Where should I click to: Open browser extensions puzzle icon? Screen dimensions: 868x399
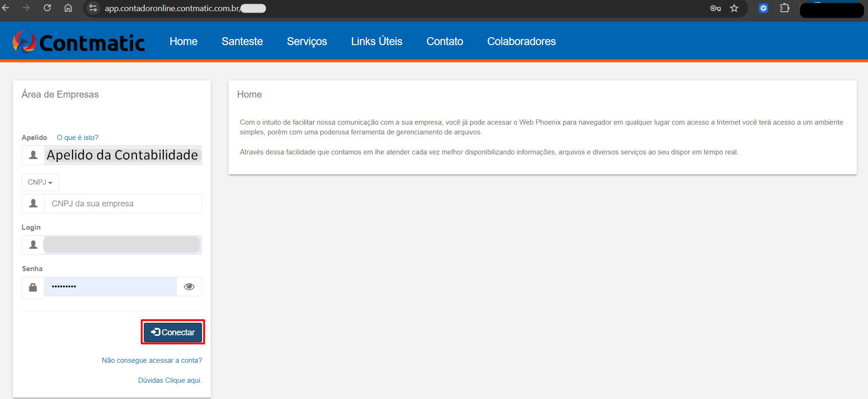[785, 8]
